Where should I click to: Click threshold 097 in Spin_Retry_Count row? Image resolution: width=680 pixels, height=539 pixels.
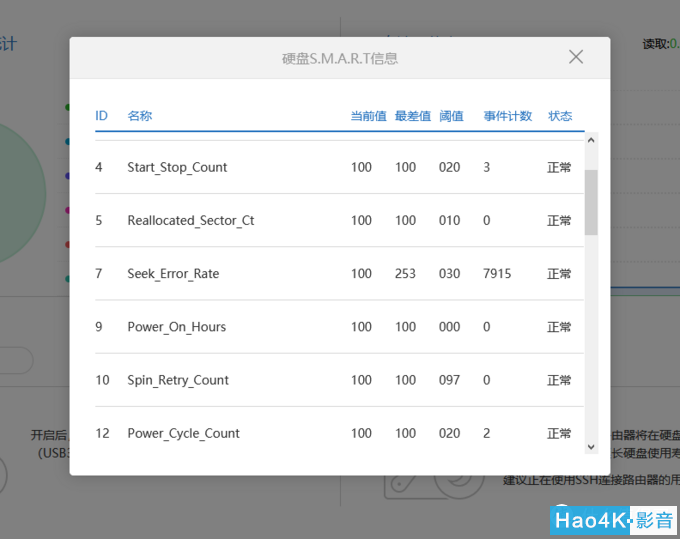[x=449, y=380]
